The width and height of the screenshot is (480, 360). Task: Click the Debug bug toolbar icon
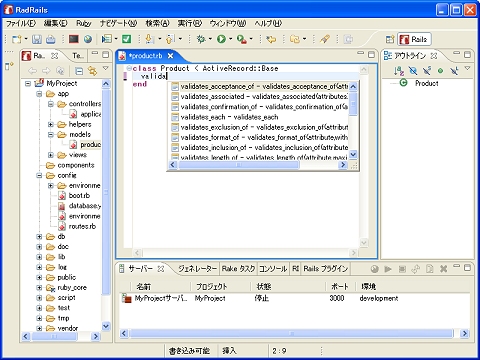coord(201,39)
